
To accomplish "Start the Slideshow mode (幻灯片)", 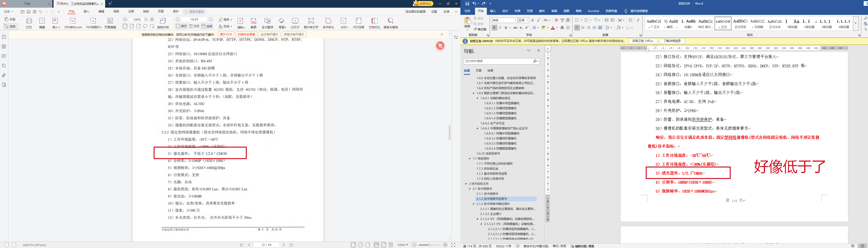I will (x=295, y=23).
